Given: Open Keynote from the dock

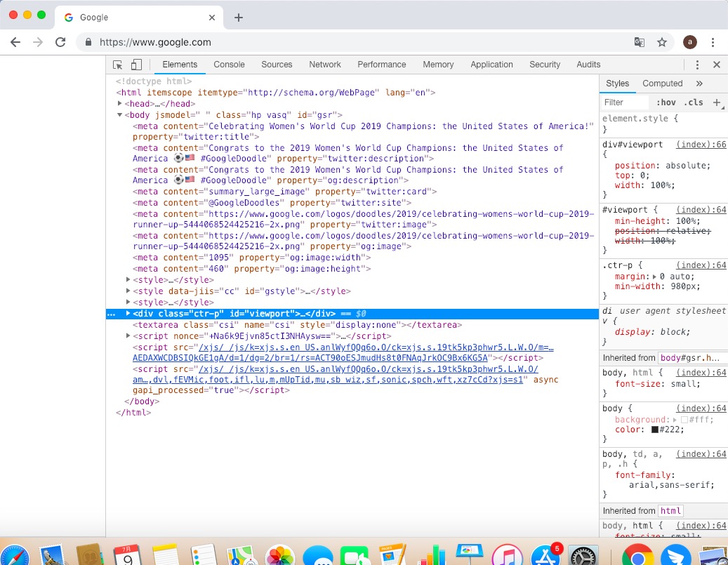Looking at the screenshot, I should pyautogui.click(x=470, y=554).
